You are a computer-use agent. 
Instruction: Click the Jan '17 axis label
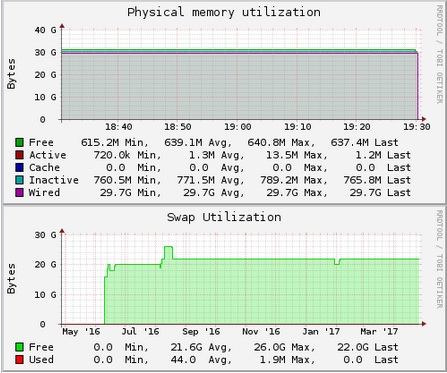(321, 332)
